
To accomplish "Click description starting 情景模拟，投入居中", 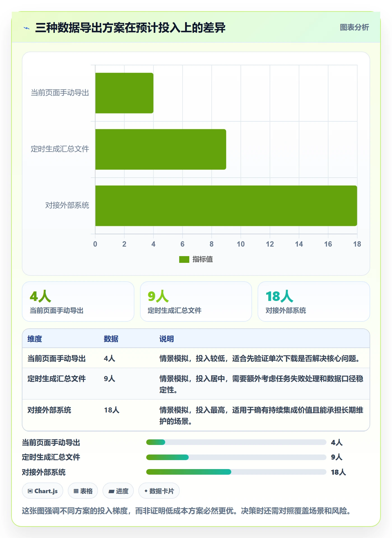I will point(261,384).
